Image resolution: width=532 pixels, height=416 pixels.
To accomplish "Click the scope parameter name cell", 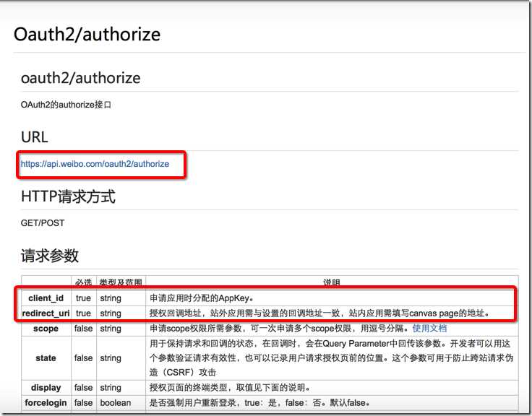I will pyautogui.click(x=46, y=329).
